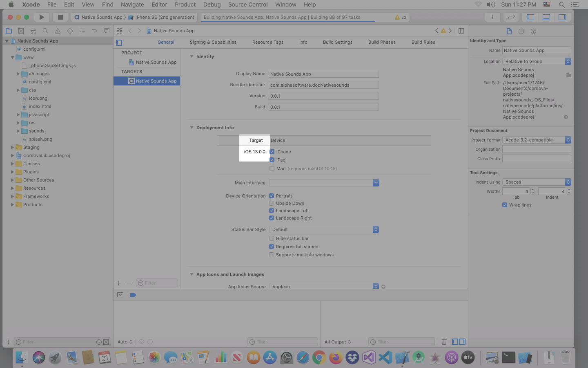Open the File inspector

pos(509,31)
